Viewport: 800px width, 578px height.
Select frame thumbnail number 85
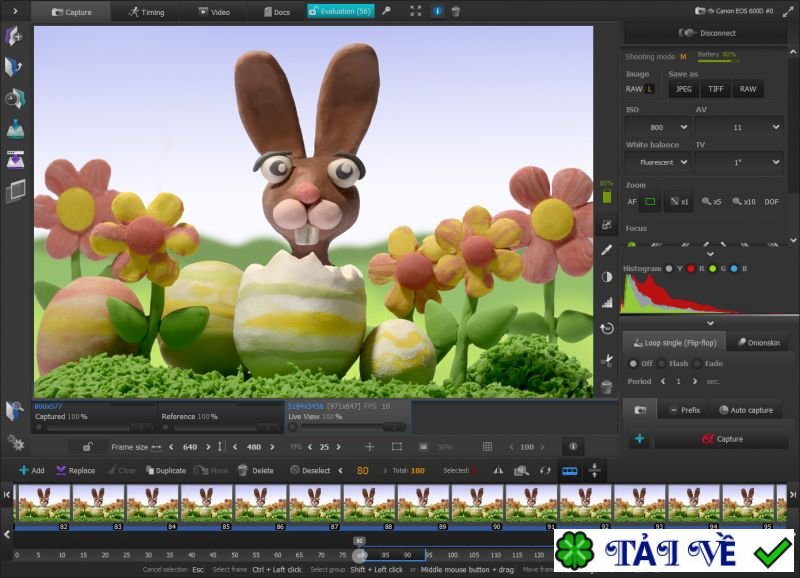(205, 504)
